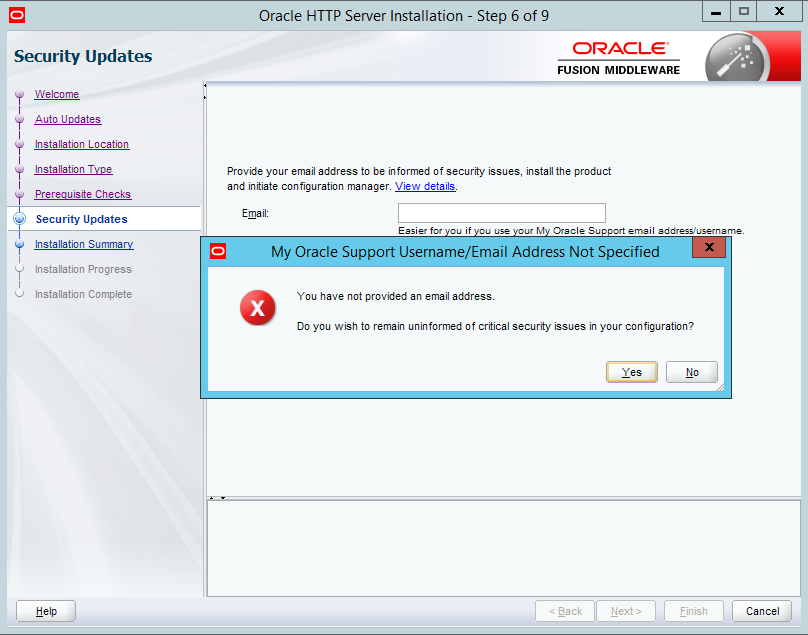Select the Security Updates step
Image resolution: width=808 pixels, height=635 pixels.
(81, 219)
